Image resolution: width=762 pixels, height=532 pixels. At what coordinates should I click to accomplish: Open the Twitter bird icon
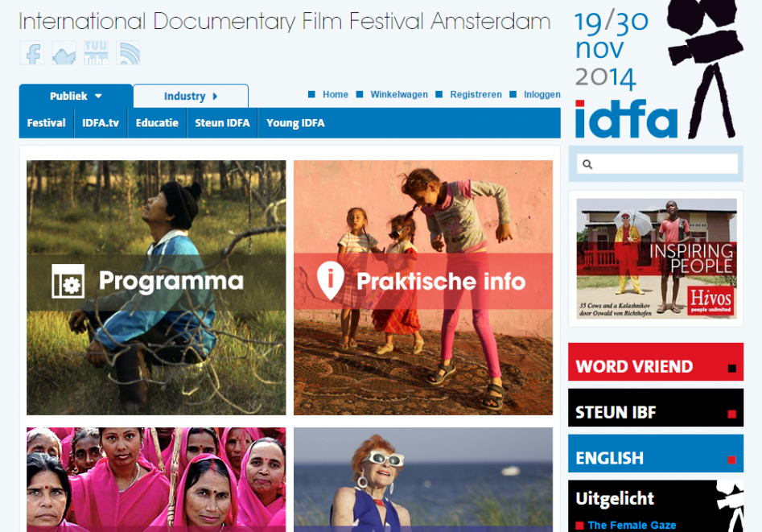click(64, 53)
